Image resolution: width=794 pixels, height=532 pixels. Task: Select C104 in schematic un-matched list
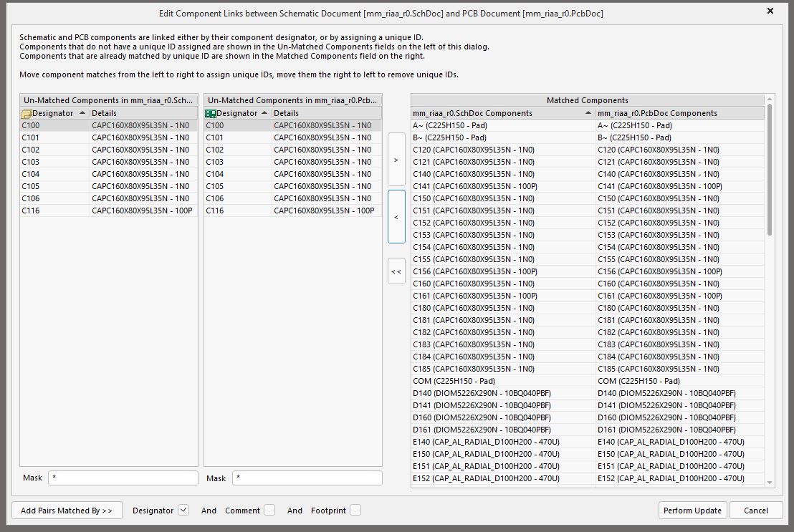108,174
